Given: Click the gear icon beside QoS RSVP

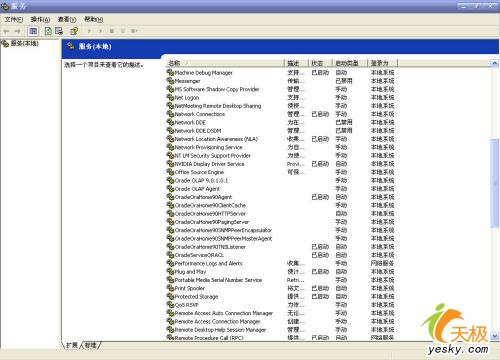Looking at the screenshot, I should coord(170,305).
